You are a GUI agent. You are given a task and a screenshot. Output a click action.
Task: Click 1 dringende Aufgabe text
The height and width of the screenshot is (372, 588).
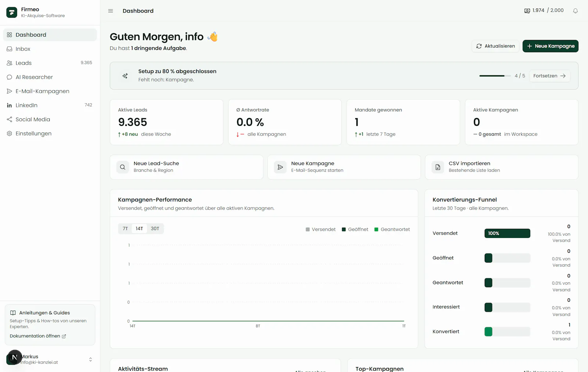(159, 48)
